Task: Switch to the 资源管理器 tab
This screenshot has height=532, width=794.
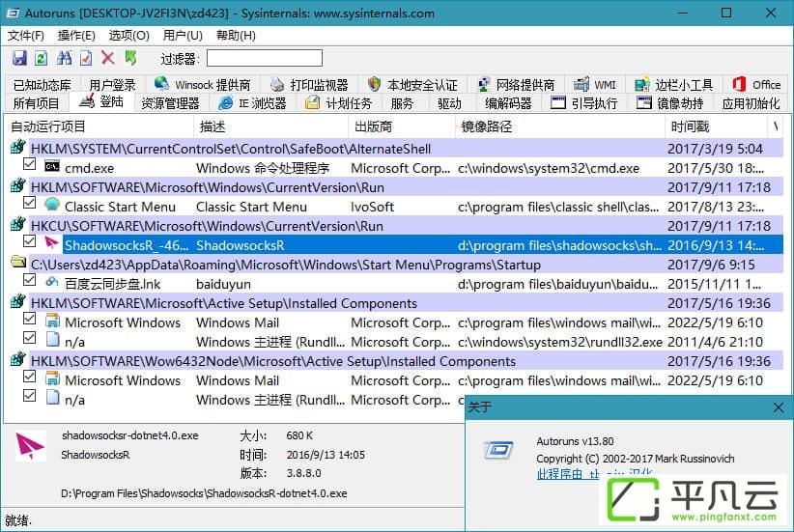Action: click(x=170, y=103)
